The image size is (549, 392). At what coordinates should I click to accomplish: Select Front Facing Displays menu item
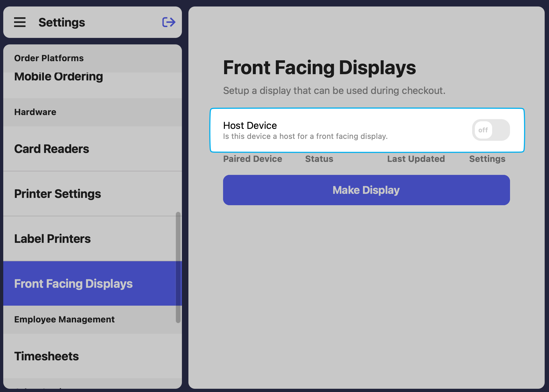73,284
